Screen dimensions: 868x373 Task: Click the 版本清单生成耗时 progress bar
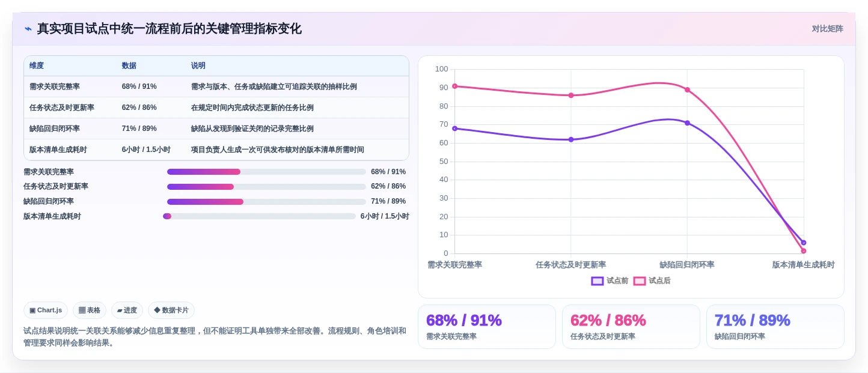coord(259,216)
